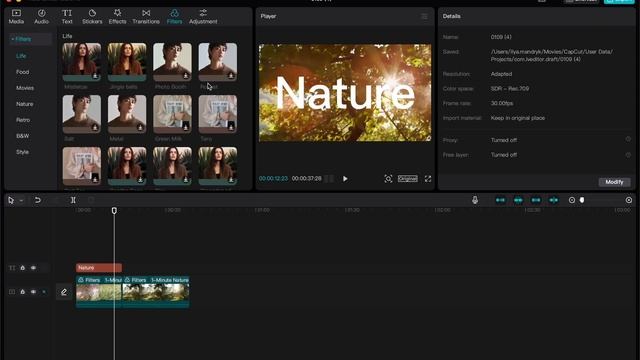
Task: Download the Salt filter via its arrow icon
Action: click(95, 128)
